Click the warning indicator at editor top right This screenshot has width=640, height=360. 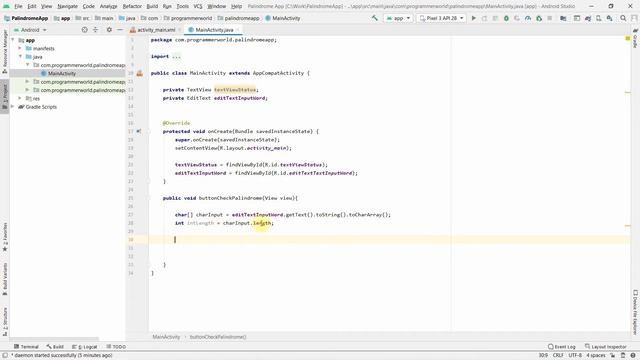coord(628,38)
